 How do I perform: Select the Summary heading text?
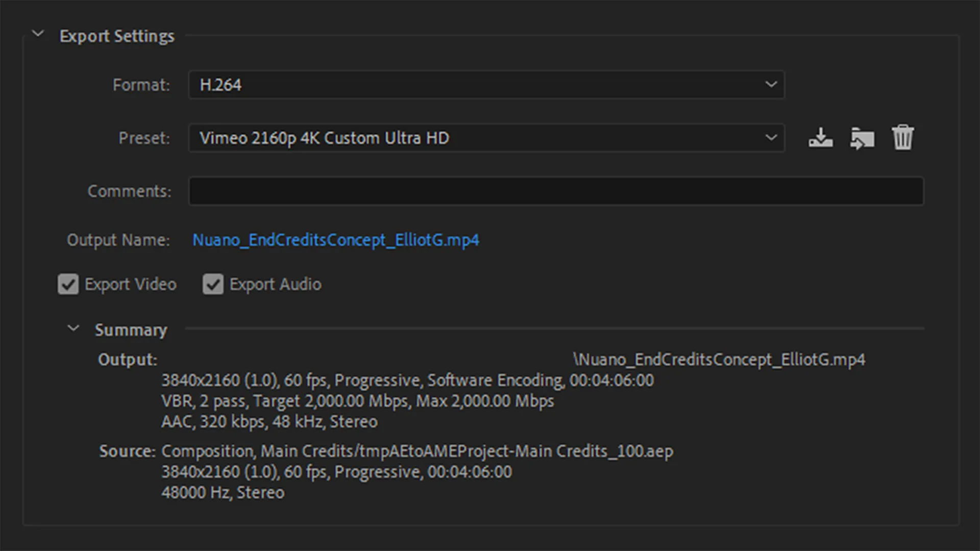[131, 330]
